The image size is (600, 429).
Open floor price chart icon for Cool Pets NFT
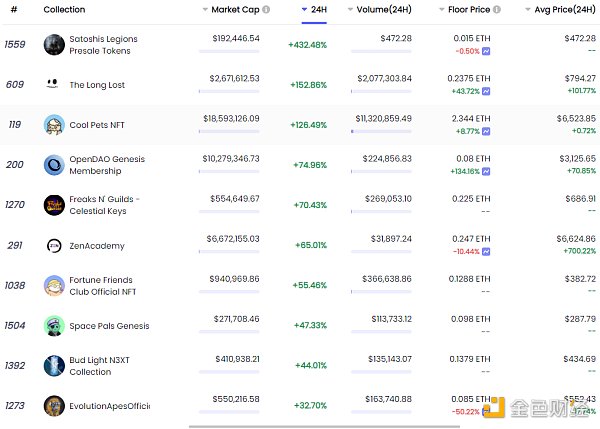pos(486,131)
